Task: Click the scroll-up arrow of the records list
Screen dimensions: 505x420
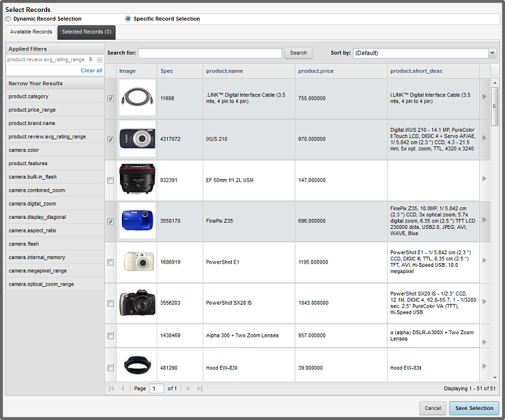Action: pyautogui.click(x=495, y=83)
